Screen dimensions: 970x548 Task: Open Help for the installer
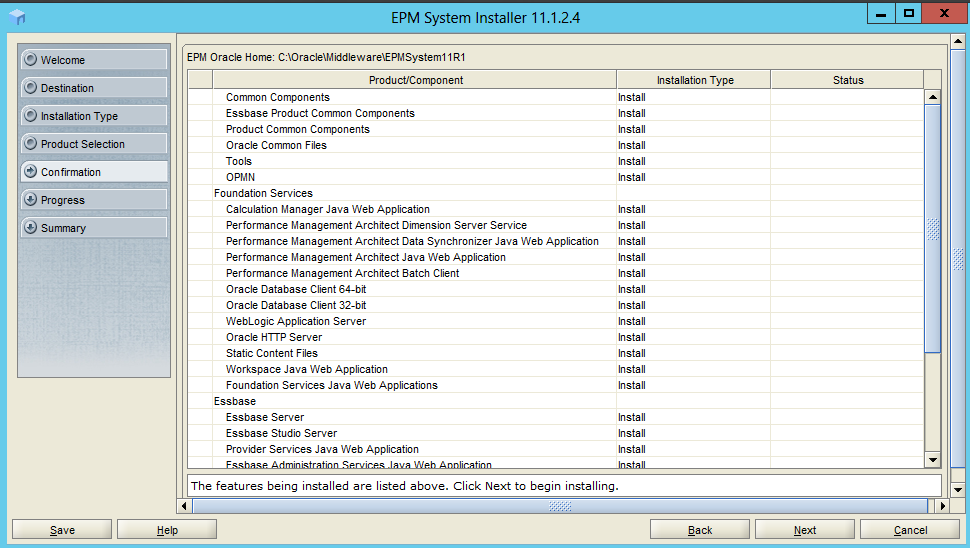click(x=167, y=529)
